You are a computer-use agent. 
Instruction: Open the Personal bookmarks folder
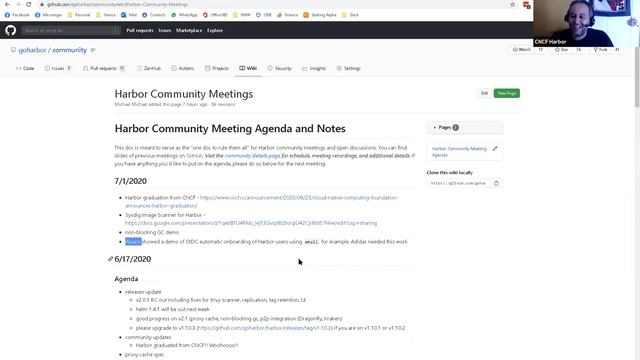tap(79, 15)
